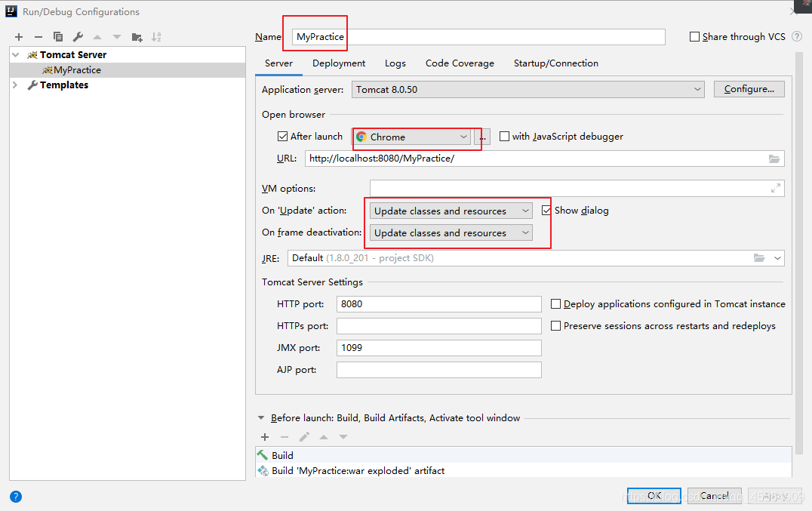Open the browse folder icon in URL field
This screenshot has height=511, width=812.
(x=774, y=159)
